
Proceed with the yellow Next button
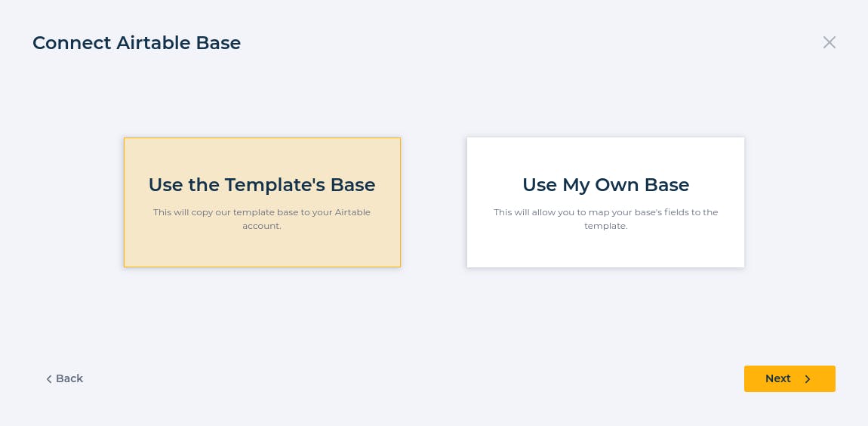790,379
